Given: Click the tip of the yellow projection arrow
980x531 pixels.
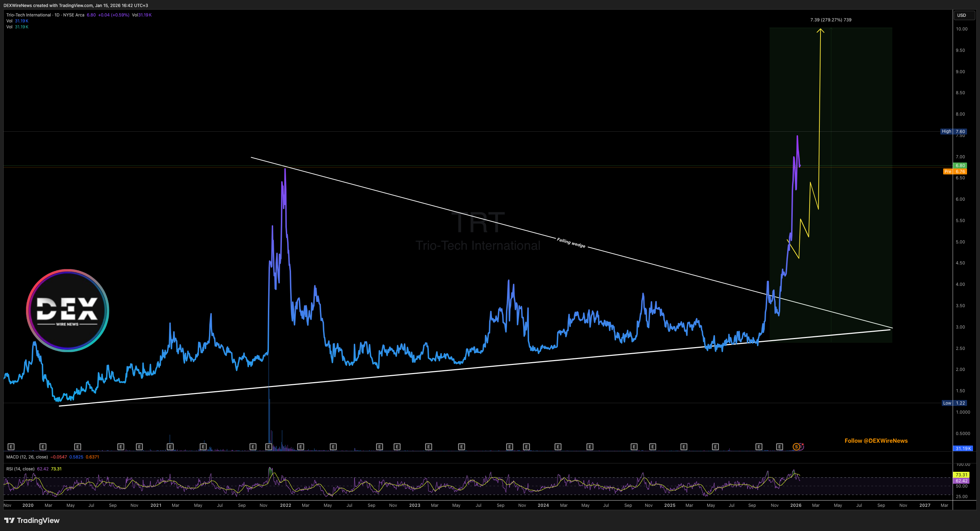Looking at the screenshot, I should [820, 29].
